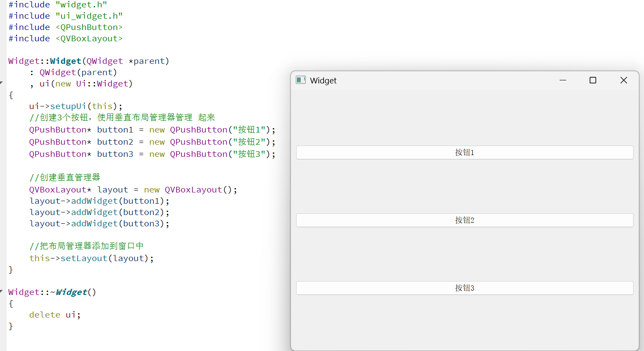The image size is (644, 351).
Task: Click the code line declaring button2
Action: pos(153,142)
